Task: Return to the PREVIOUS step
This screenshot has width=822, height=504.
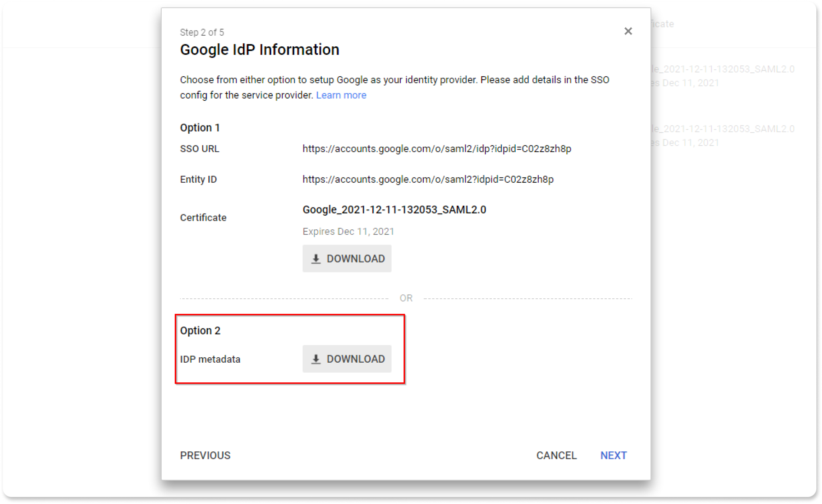Action: pos(205,455)
